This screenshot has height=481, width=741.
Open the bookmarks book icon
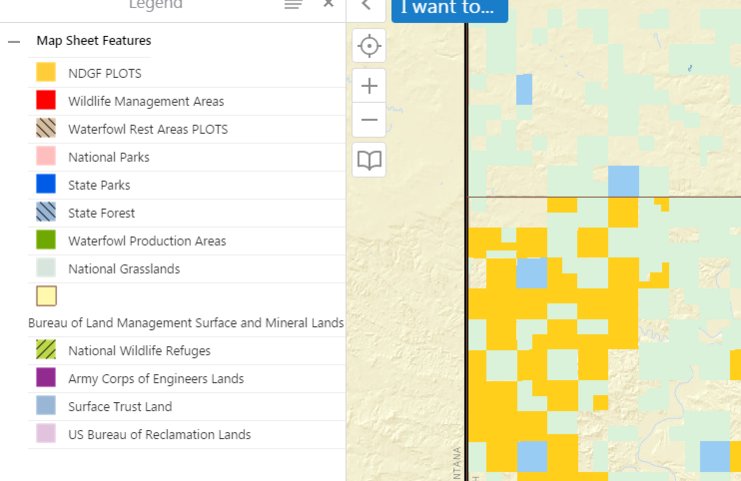point(370,160)
